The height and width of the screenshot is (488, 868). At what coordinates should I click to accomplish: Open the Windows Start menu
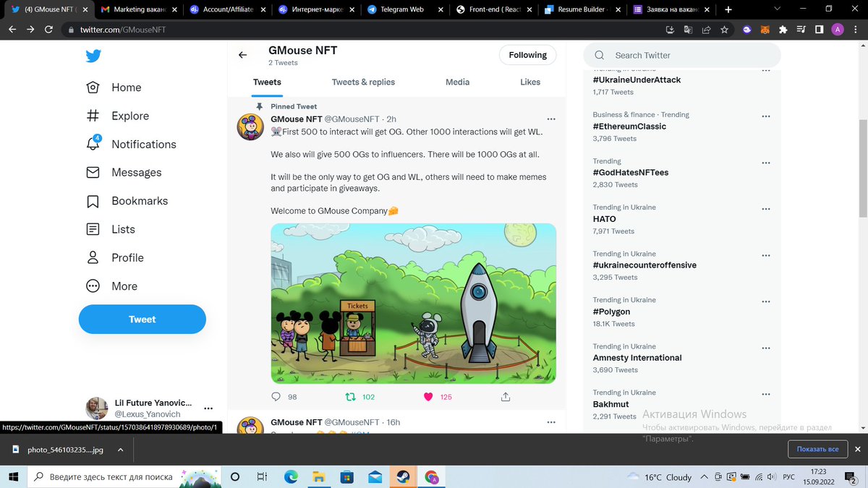(13, 477)
